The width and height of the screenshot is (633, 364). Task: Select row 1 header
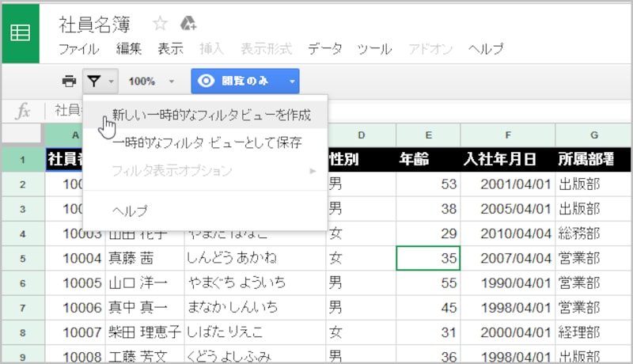(x=23, y=160)
